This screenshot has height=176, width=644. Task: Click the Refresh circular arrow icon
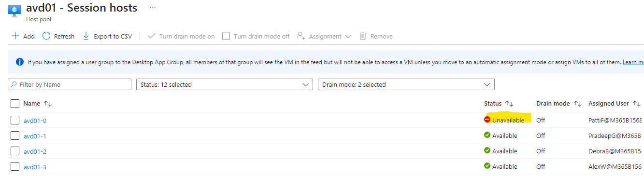[46, 36]
